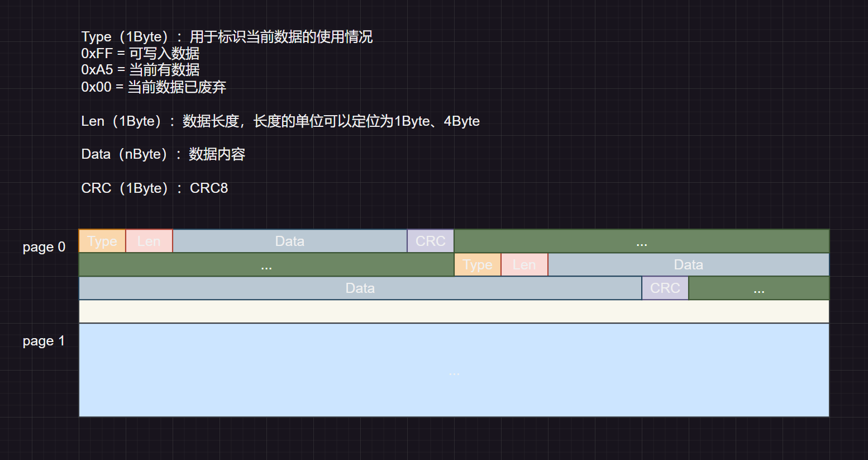Select the "CRC (1Byte): CRC8" text line
Viewport: 868px width, 460px height.
coord(155,188)
